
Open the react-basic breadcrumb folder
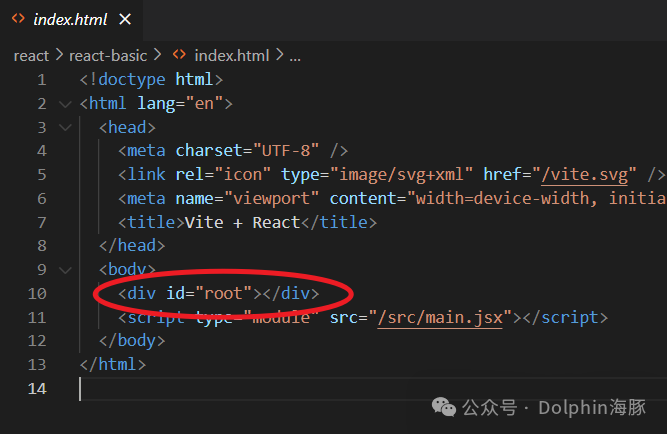108,56
